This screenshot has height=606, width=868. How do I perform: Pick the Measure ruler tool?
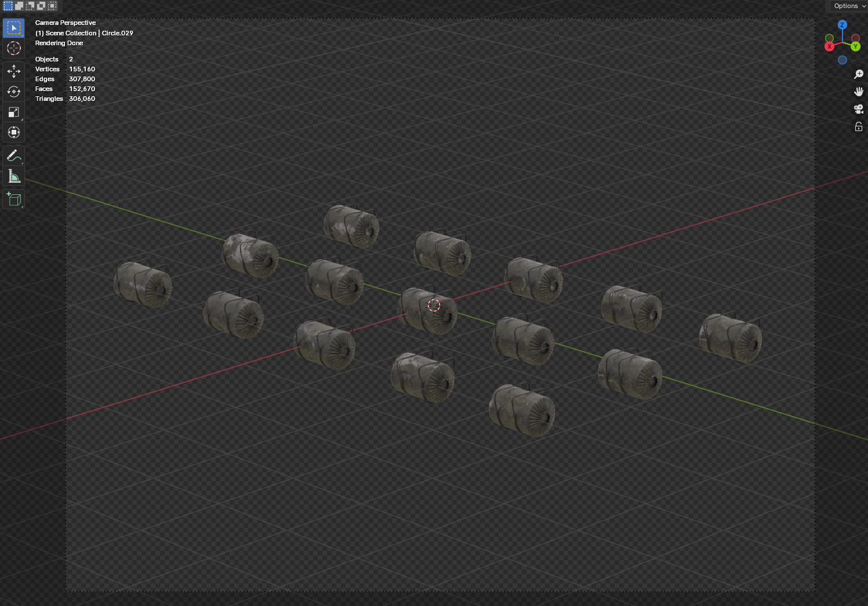tap(14, 176)
